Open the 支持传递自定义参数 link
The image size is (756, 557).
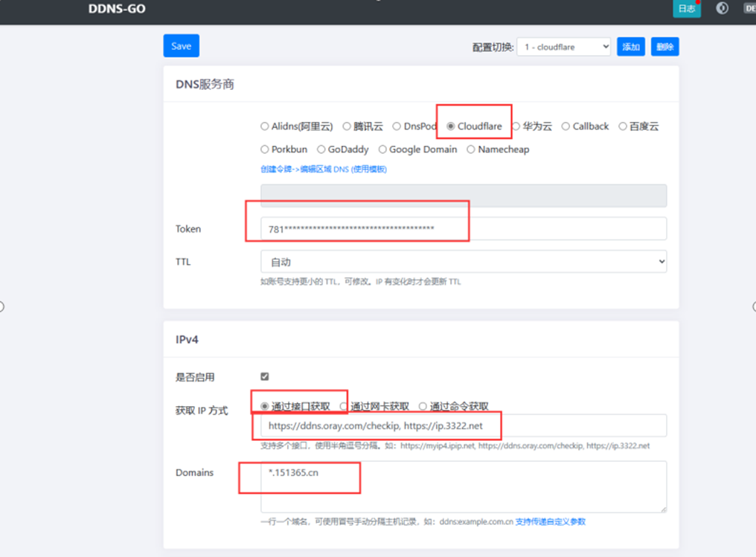[550, 522]
